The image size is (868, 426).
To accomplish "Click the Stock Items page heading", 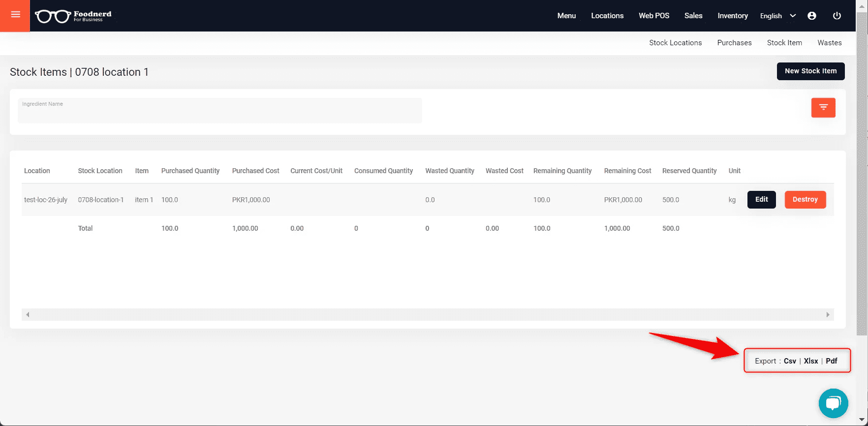I will pyautogui.click(x=79, y=72).
